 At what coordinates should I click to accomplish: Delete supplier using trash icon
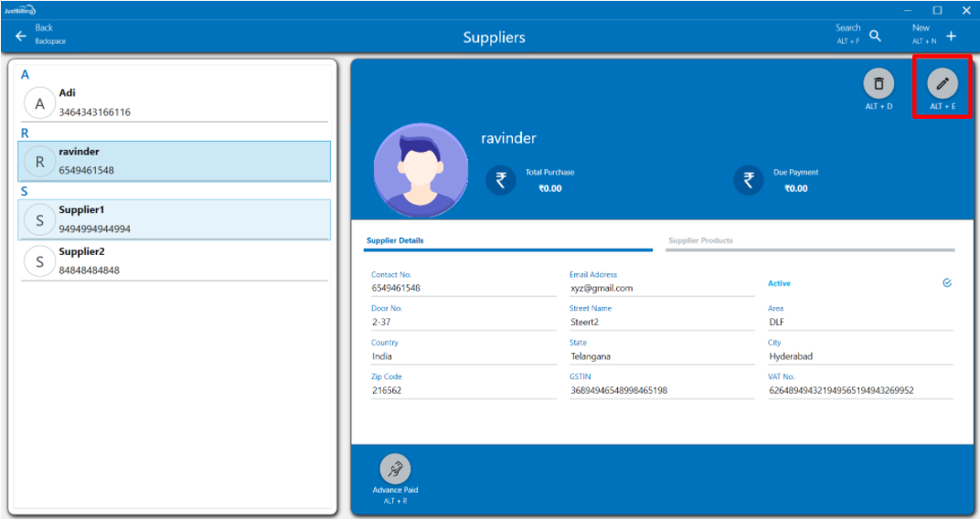coord(879,84)
